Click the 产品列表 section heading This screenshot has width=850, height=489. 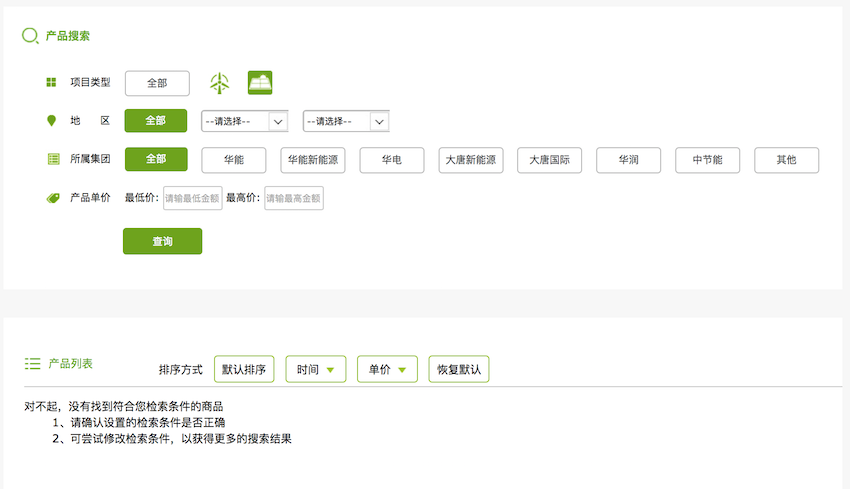tap(70, 364)
